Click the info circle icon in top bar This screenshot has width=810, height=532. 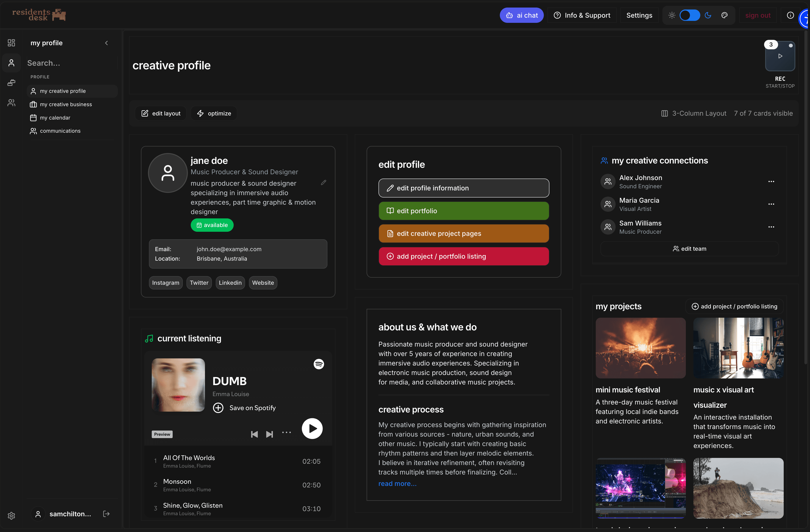(790, 15)
